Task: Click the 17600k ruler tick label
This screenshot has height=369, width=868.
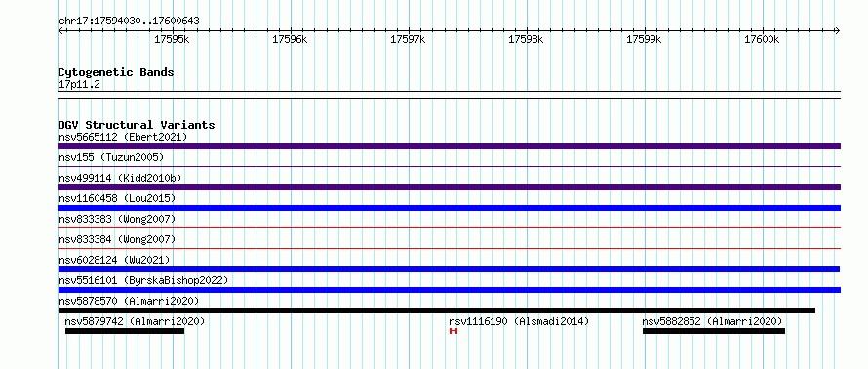Action: (762, 39)
